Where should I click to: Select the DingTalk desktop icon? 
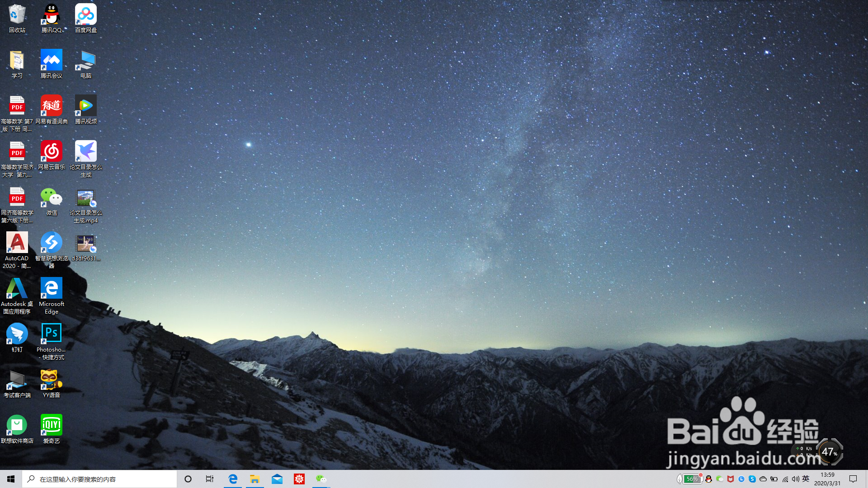[17, 334]
